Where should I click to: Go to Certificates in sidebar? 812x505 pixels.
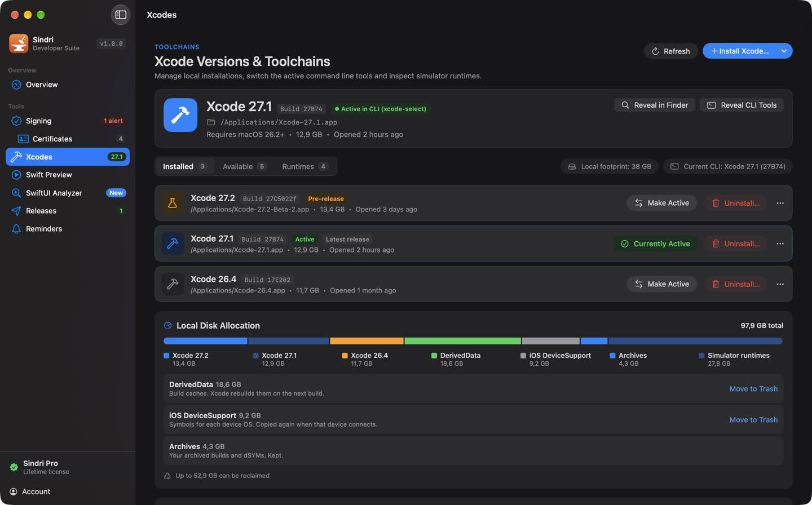[68, 139]
